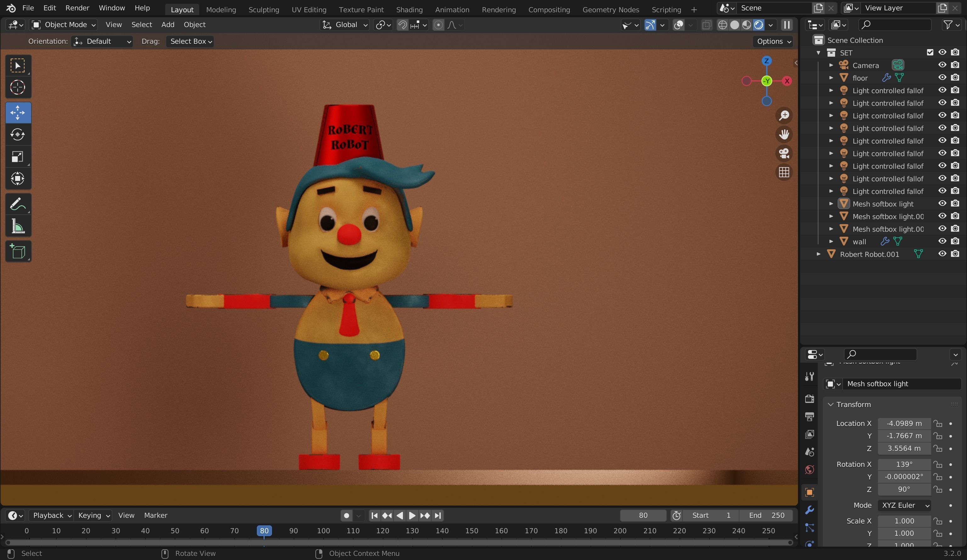967x560 pixels.
Task: Activate the Scale tool
Action: click(x=18, y=156)
